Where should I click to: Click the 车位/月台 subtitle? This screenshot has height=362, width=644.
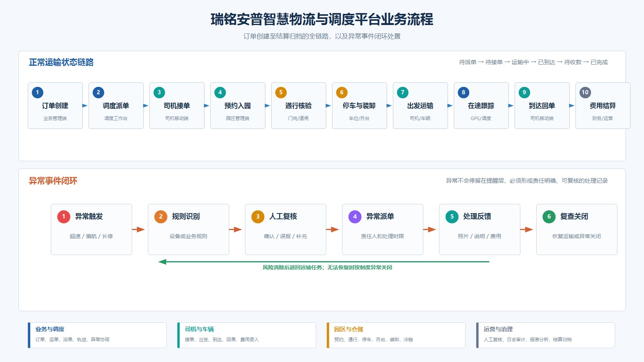(359, 118)
